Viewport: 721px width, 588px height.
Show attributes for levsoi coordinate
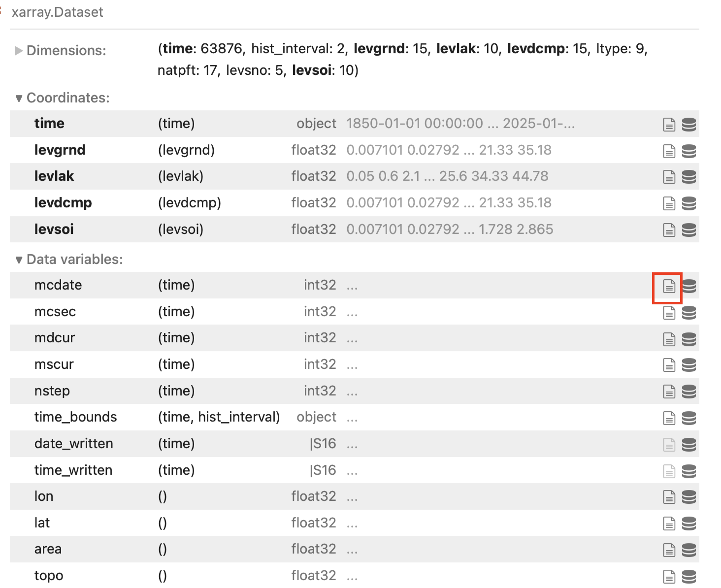point(669,230)
